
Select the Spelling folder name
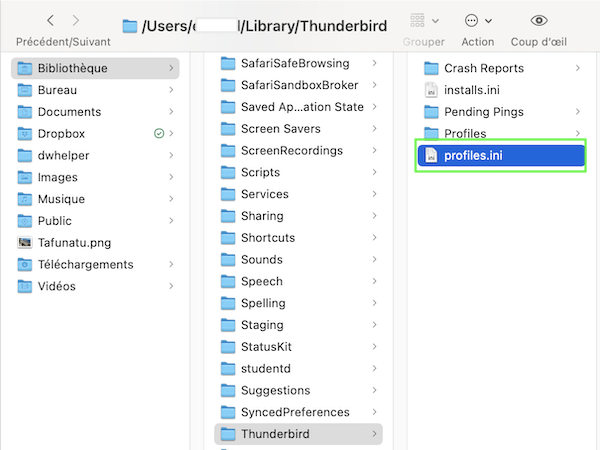point(263,303)
